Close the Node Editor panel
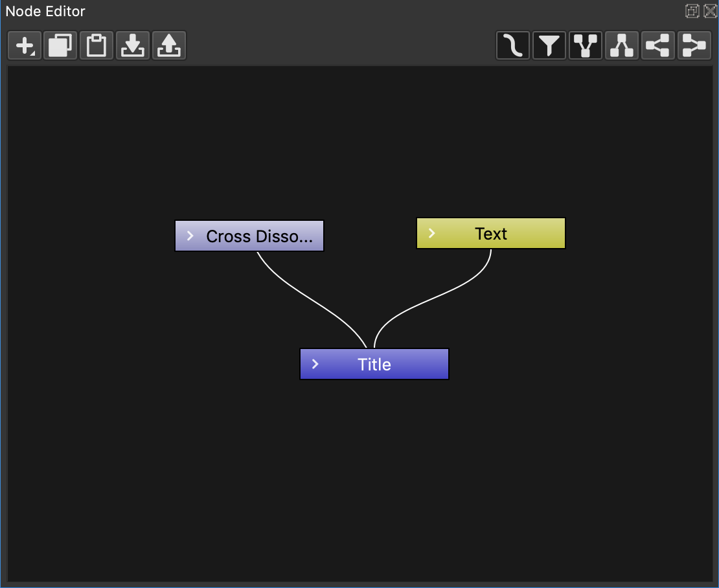The image size is (719, 588). coord(710,11)
